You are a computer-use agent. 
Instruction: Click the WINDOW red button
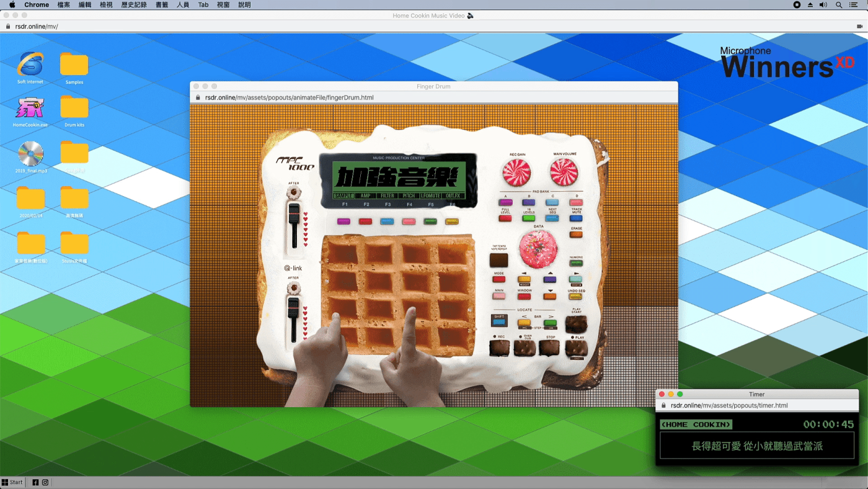coord(524,297)
